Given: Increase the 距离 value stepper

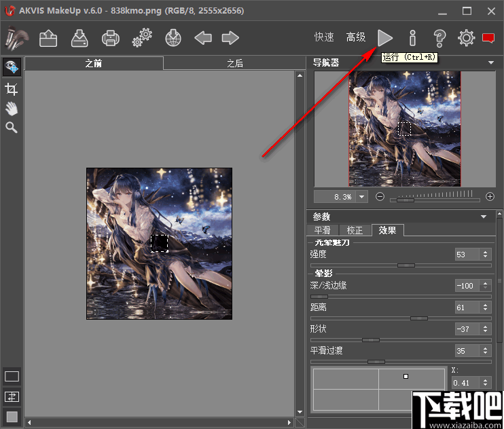Looking at the screenshot, I should click(486, 305).
